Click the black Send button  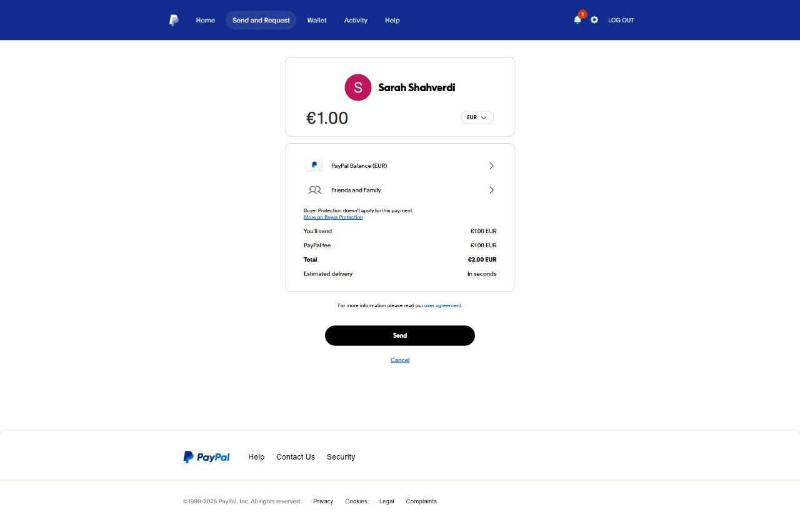coord(400,335)
